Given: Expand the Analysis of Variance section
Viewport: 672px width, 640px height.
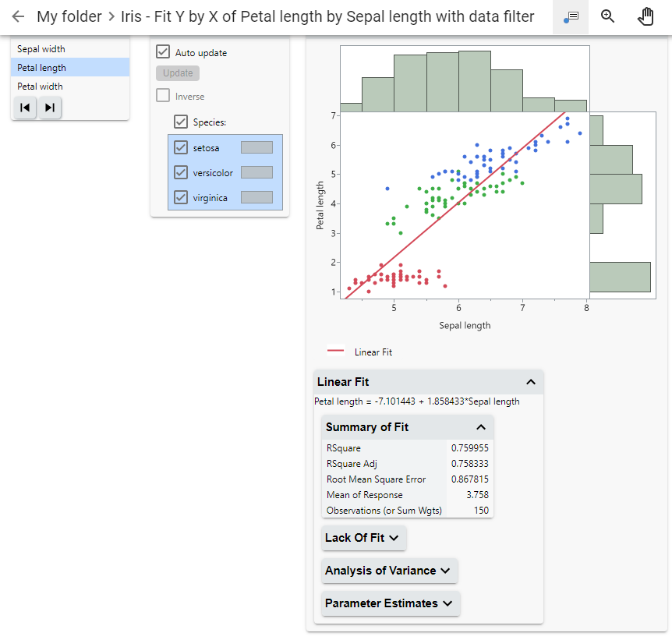Looking at the screenshot, I should pyautogui.click(x=389, y=571).
